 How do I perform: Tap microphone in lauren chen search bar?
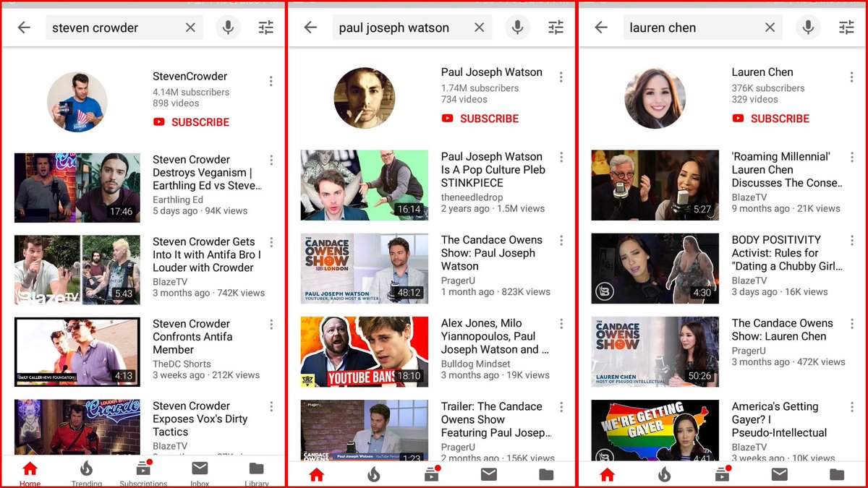click(808, 27)
